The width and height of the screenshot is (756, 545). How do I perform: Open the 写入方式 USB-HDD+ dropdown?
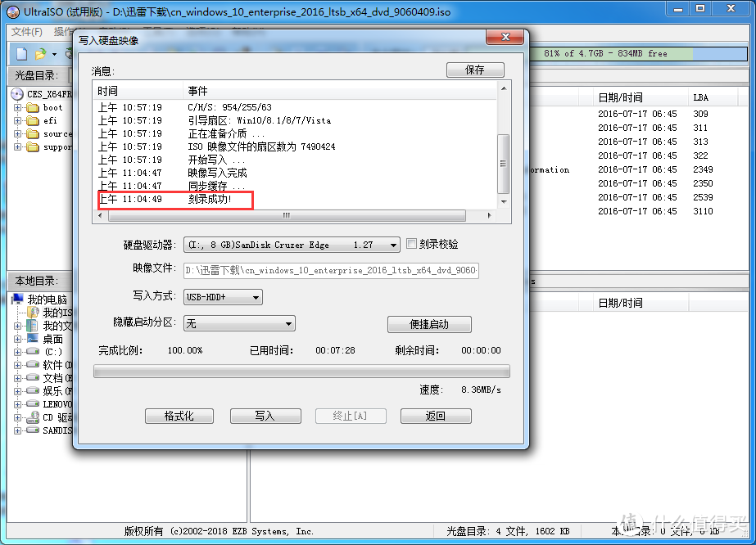coord(256,298)
